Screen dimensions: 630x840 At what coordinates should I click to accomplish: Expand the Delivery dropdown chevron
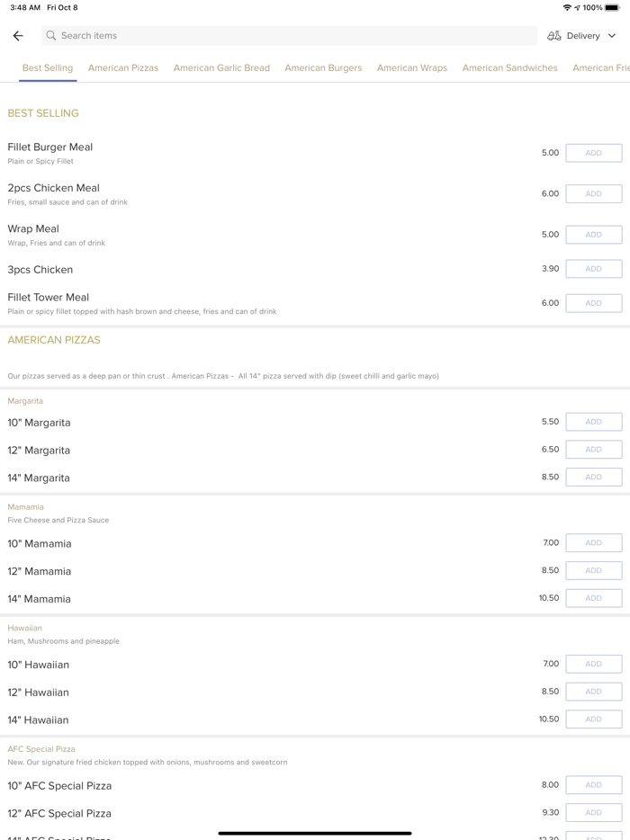(612, 36)
